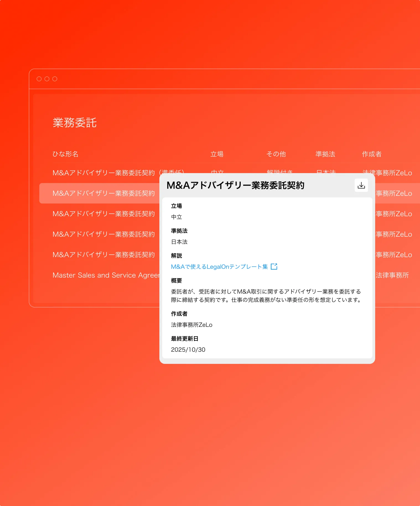The image size is (420, 506).
Task: Click the 日本法 value in popup
Action: (x=179, y=242)
